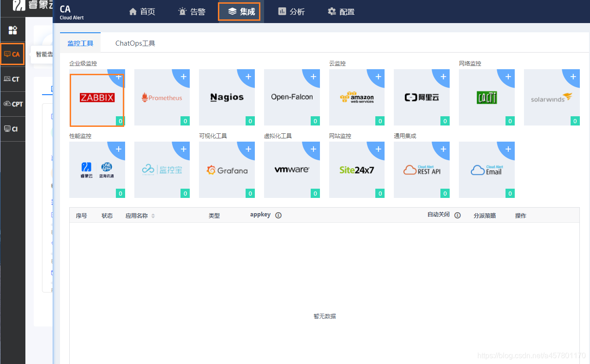590x364 pixels.
Task: Add a Grafana integration via plus corner
Action: tap(248, 149)
